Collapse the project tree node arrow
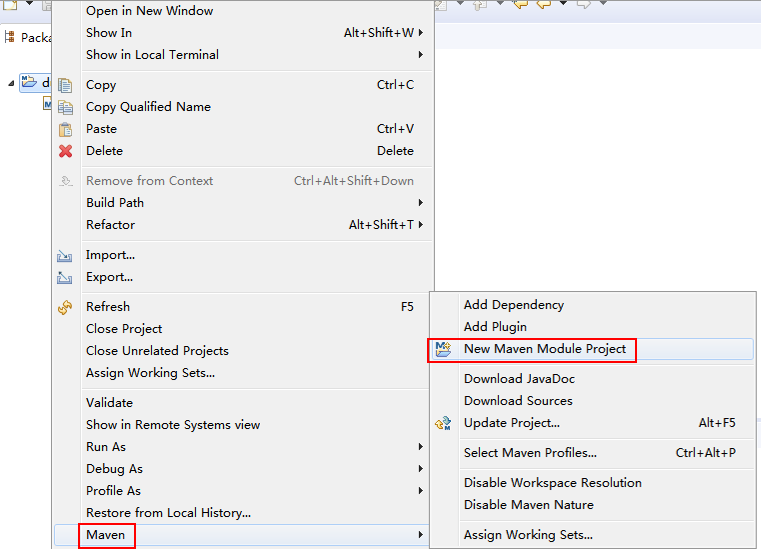The image size is (761, 549). [11, 83]
